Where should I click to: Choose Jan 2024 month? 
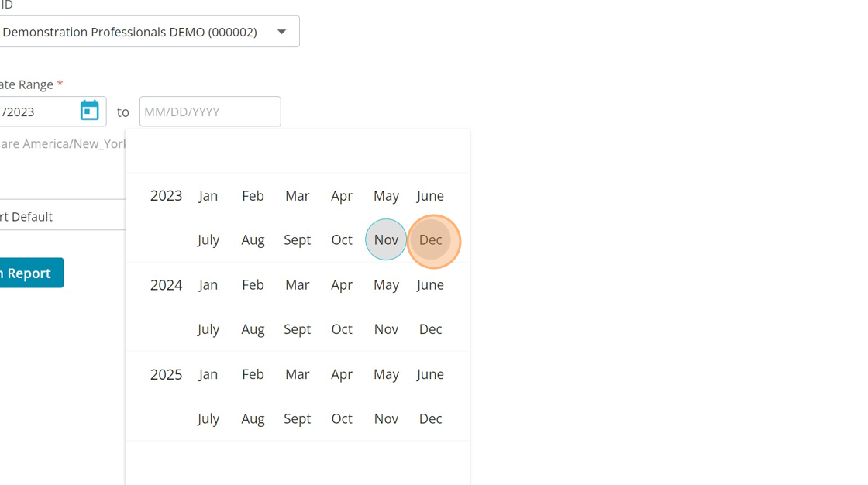point(208,285)
